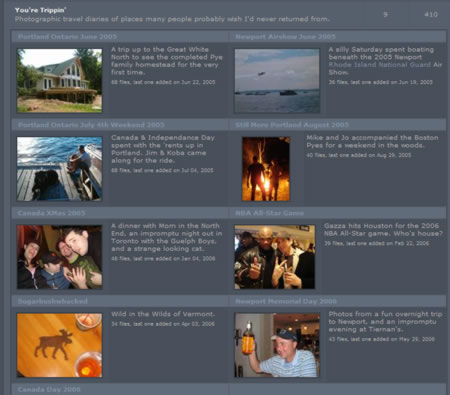The image size is (450, 395).
Task: Click "68 files, last one added on Jun 22, 2005"
Action: 163,82
